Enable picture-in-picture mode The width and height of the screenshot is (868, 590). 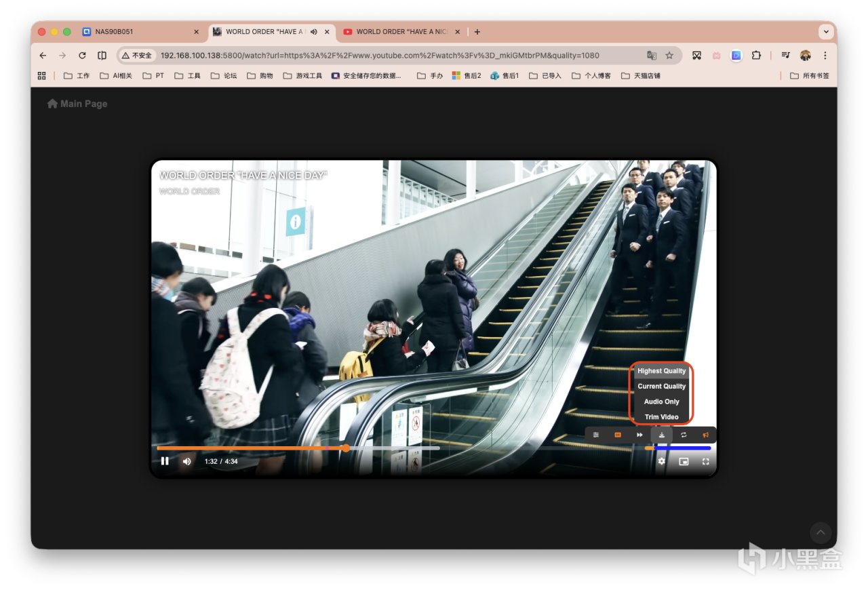click(684, 461)
